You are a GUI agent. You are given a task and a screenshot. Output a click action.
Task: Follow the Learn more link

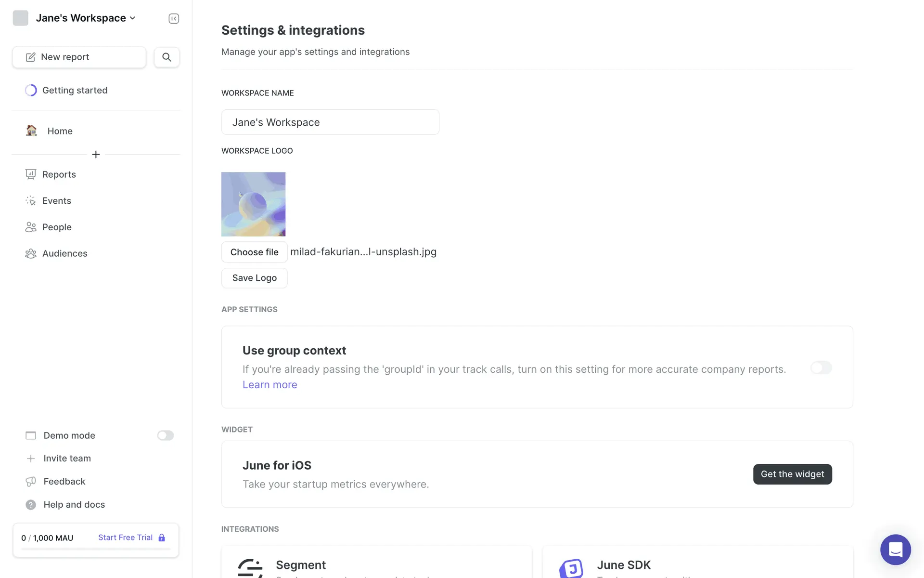click(269, 384)
